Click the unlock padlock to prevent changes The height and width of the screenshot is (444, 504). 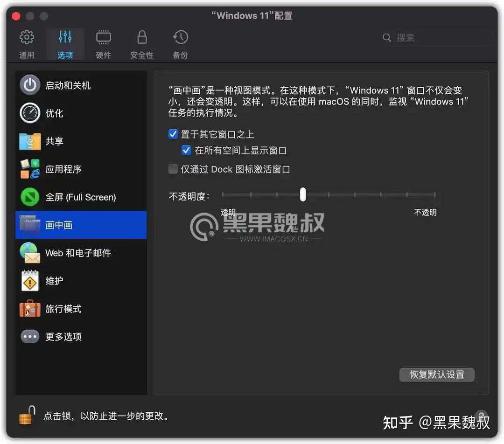tap(27, 414)
